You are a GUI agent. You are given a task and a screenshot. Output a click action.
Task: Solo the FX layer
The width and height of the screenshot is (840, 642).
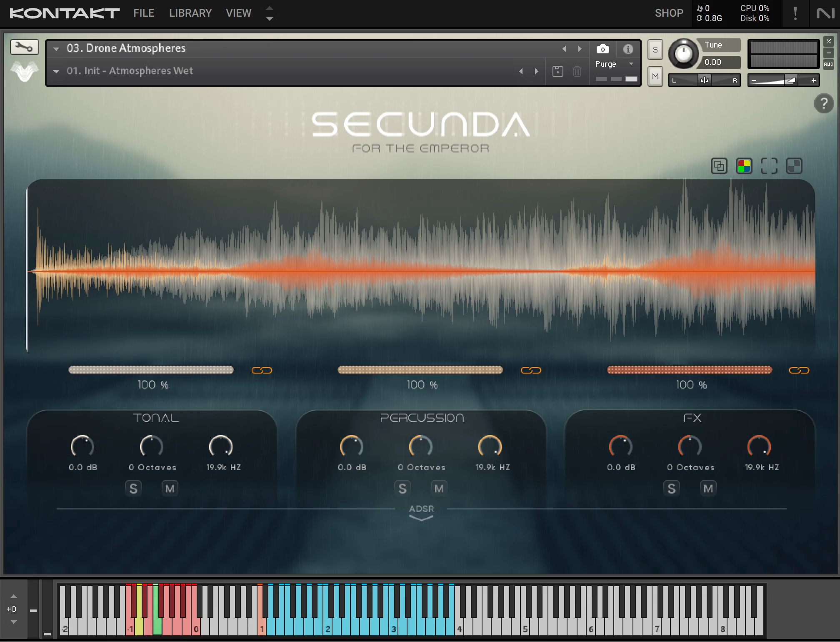[x=672, y=488]
